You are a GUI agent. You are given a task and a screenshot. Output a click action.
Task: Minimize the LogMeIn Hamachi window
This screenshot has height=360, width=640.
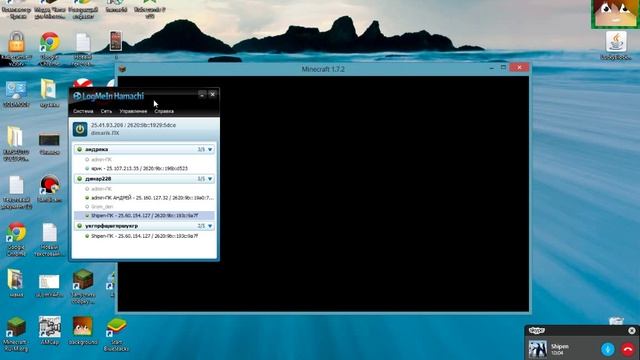[202, 94]
